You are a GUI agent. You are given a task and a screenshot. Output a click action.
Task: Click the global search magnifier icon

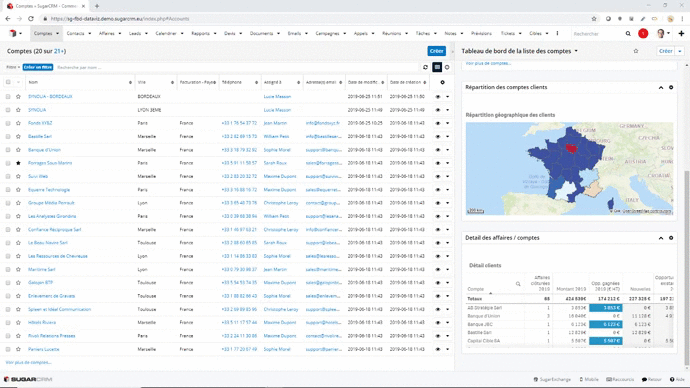pos(628,33)
